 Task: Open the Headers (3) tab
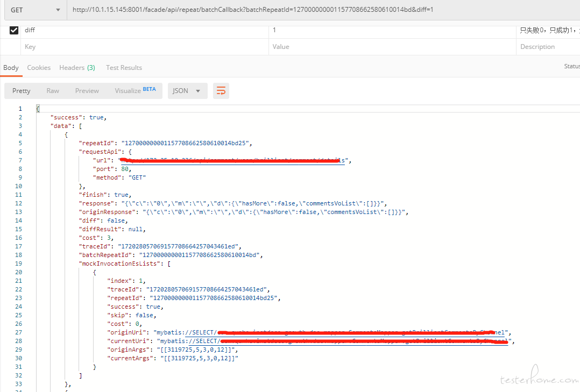click(x=77, y=68)
